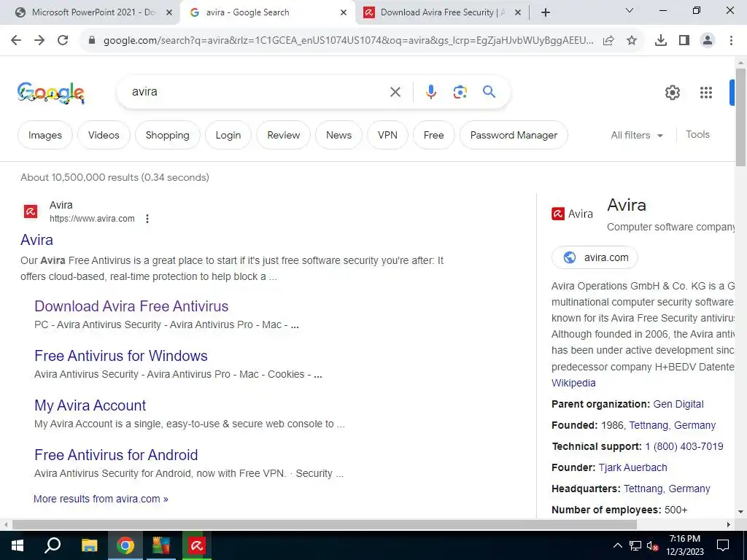Filter results by Videos

104,135
